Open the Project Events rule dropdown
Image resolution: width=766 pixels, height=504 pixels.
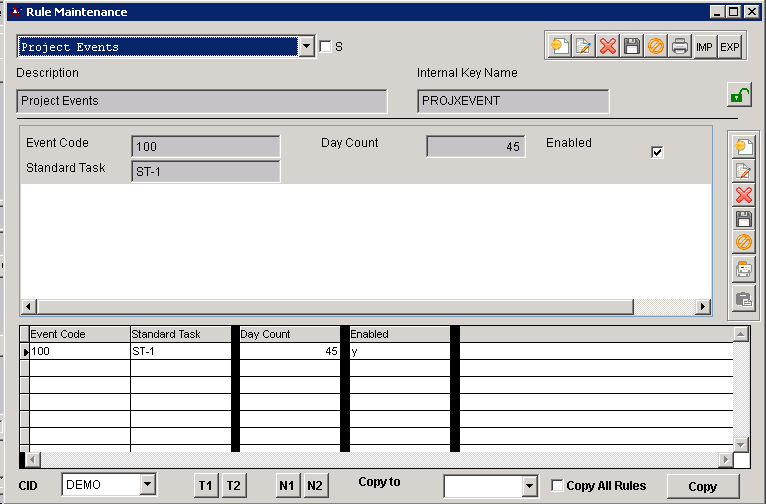coord(306,47)
